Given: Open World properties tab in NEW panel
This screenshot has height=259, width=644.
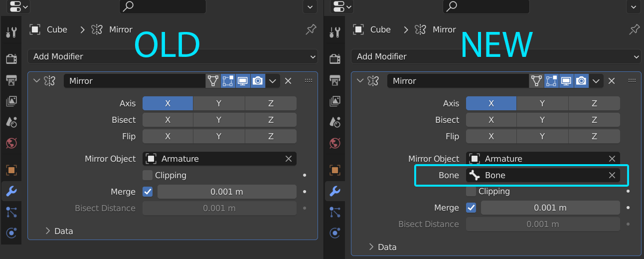Looking at the screenshot, I should (335, 144).
